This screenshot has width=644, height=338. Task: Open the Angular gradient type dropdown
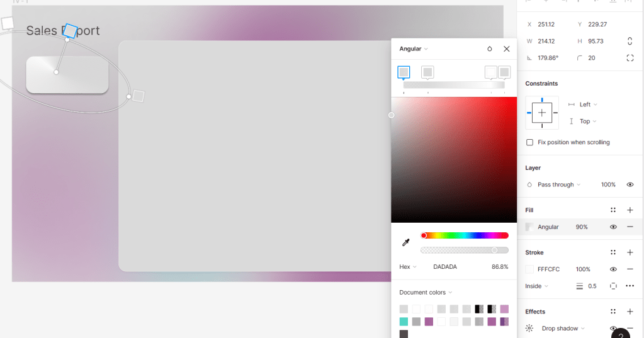[x=414, y=49]
